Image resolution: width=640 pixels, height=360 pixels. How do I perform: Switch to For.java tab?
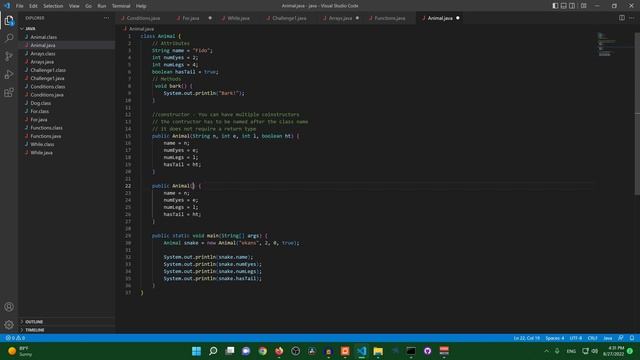coord(191,18)
